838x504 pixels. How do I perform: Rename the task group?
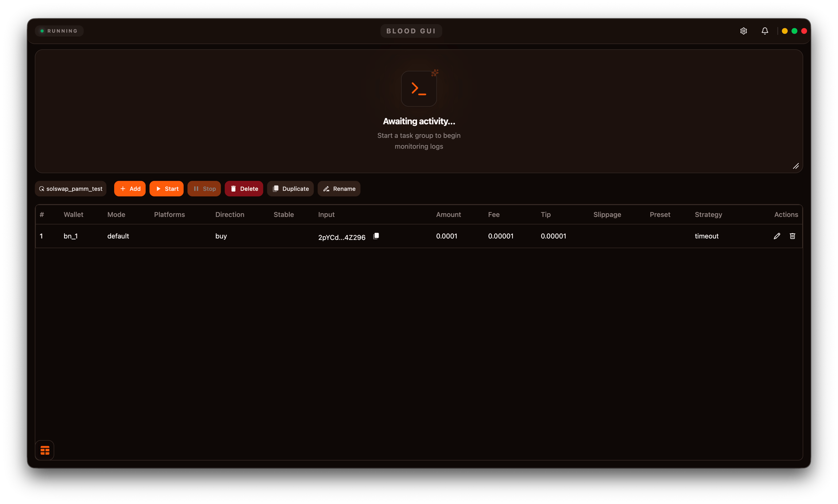(339, 189)
